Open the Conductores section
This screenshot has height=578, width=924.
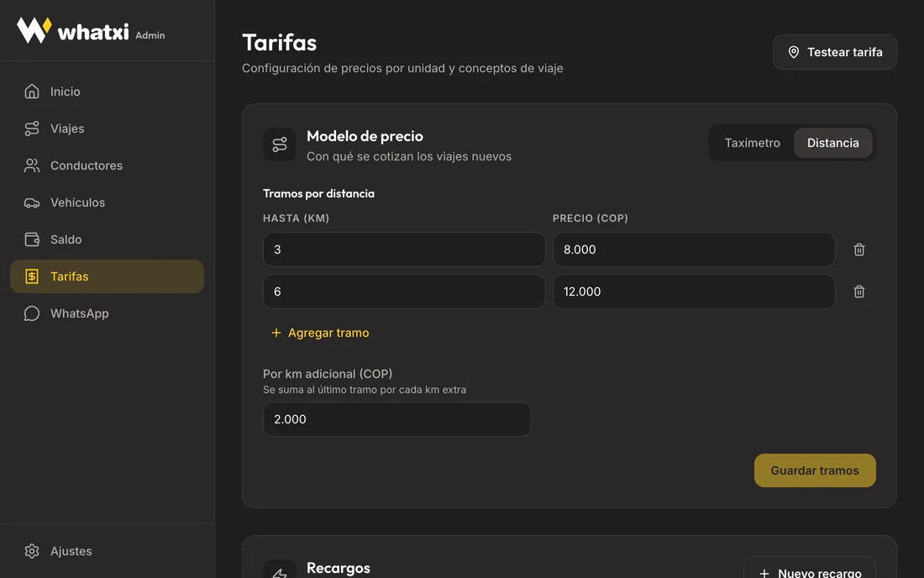(107, 166)
